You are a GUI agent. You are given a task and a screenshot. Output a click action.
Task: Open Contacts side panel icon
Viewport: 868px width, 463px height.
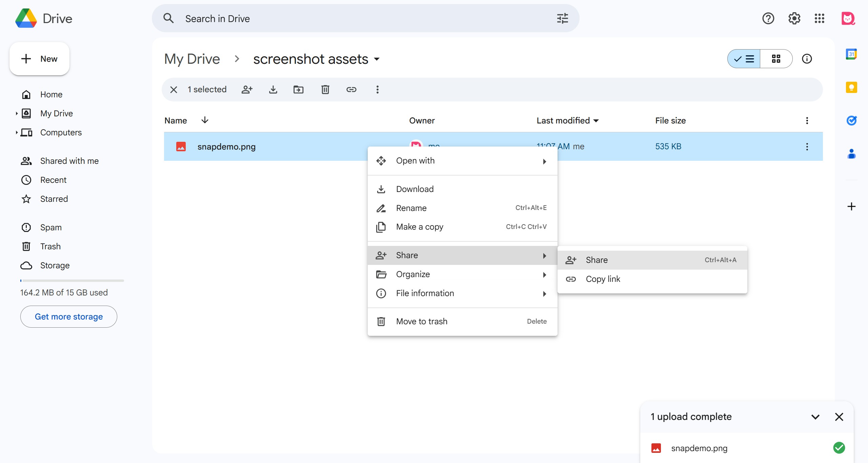click(x=851, y=154)
